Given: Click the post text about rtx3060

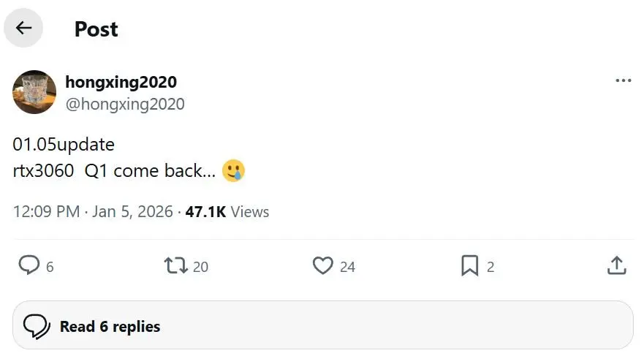Looking at the screenshot, I should (x=113, y=171).
